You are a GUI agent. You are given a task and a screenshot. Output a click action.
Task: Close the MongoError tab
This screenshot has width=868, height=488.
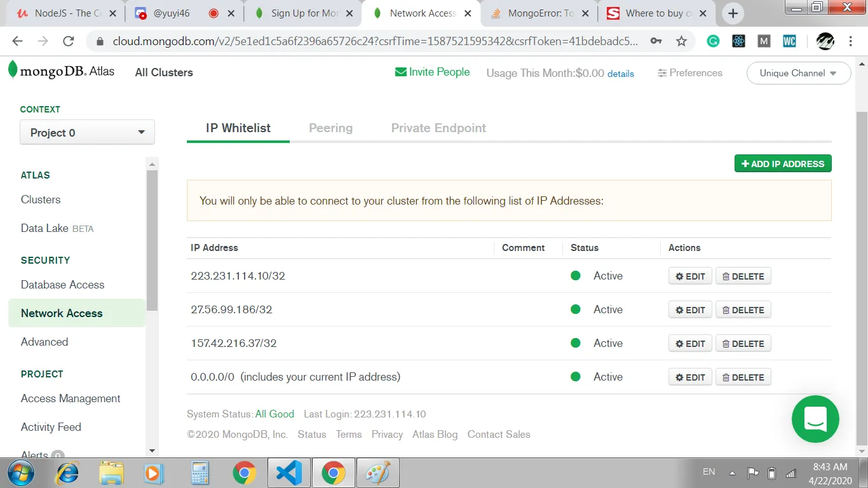click(x=585, y=13)
